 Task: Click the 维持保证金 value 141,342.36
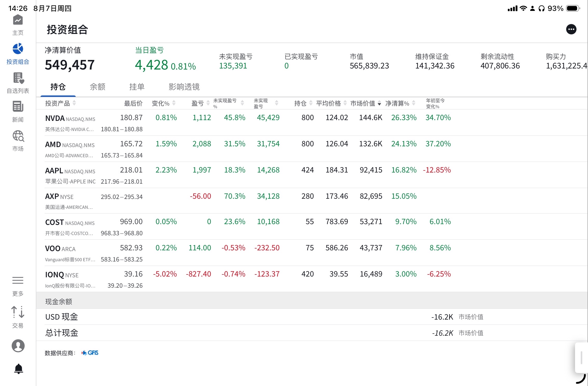[x=435, y=66]
